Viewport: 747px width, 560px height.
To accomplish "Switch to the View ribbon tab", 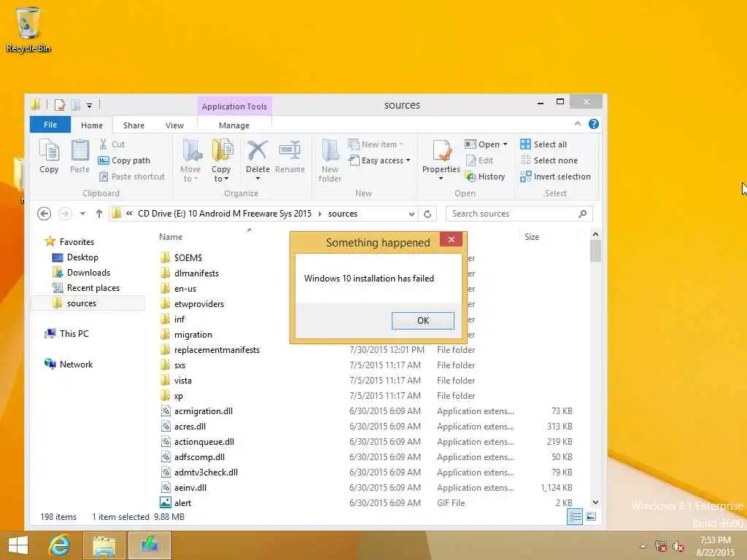I will point(174,125).
